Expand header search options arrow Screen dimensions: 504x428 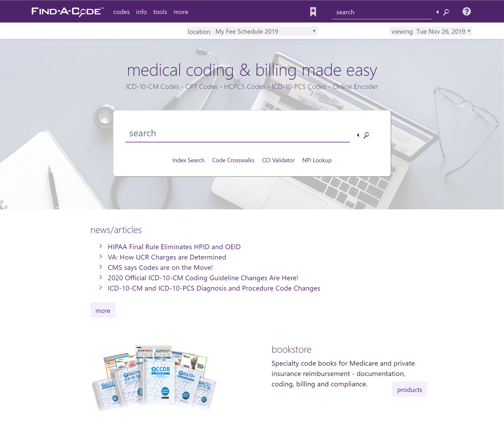pos(437,12)
